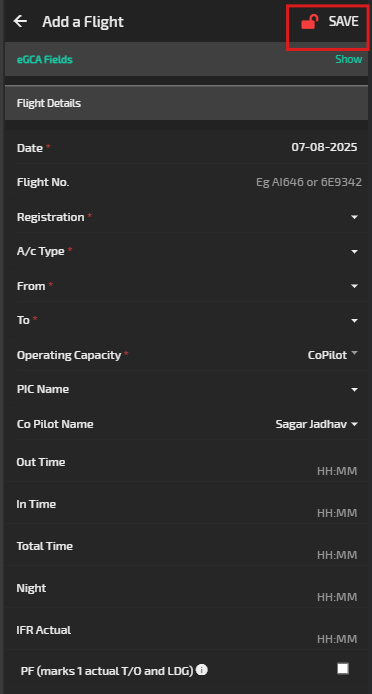Tick the PF actual T/O and LDG checkbox

point(343,668)
